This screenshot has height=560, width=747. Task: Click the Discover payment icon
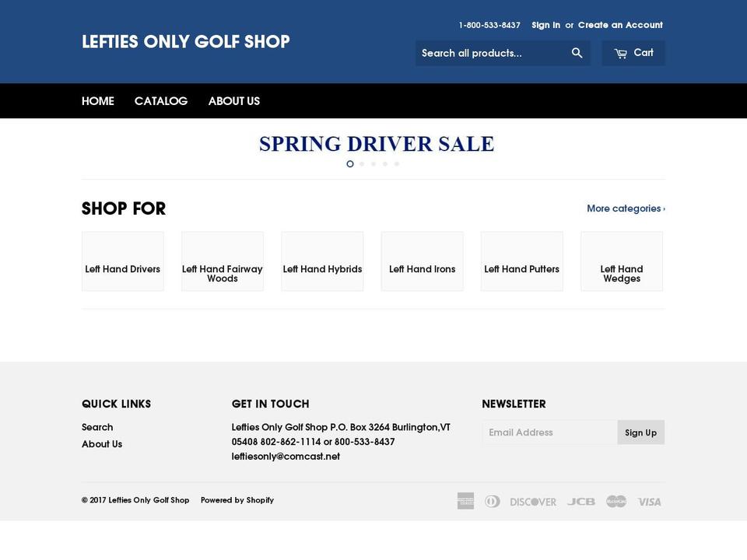coord(532,501)
